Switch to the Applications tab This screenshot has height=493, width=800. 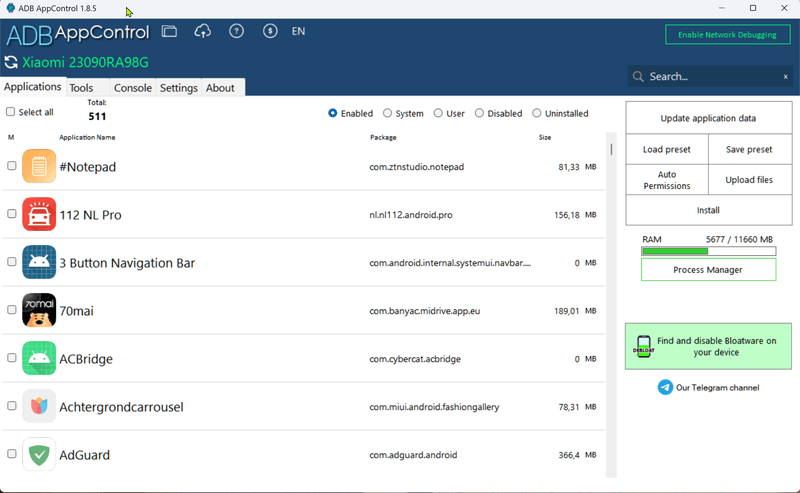33,87
